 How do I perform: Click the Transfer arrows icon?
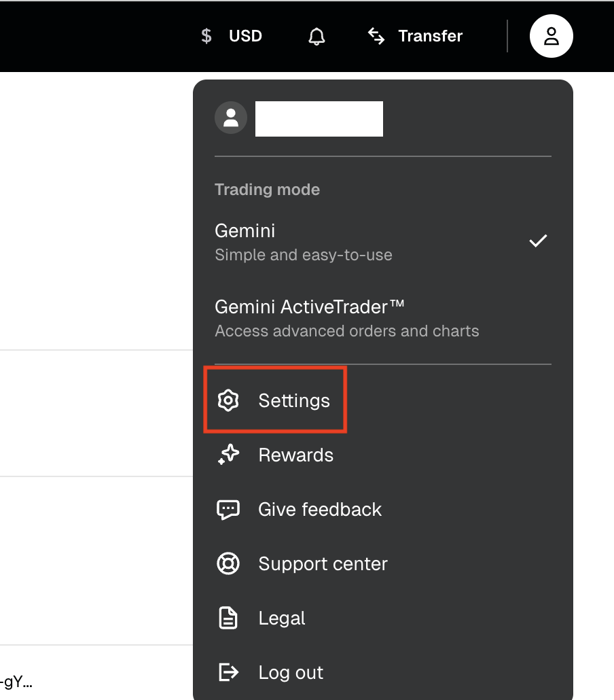[376, 36]
